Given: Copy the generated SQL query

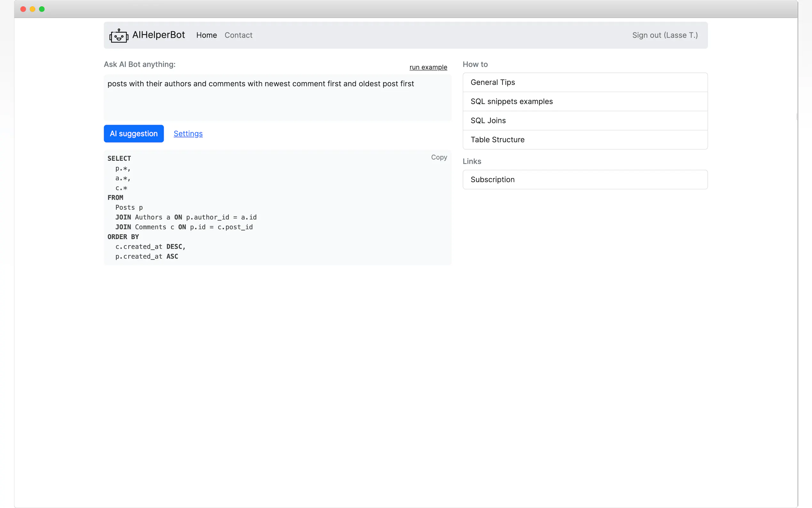Looking at the screenshot, I should click(x=439, y=157).
